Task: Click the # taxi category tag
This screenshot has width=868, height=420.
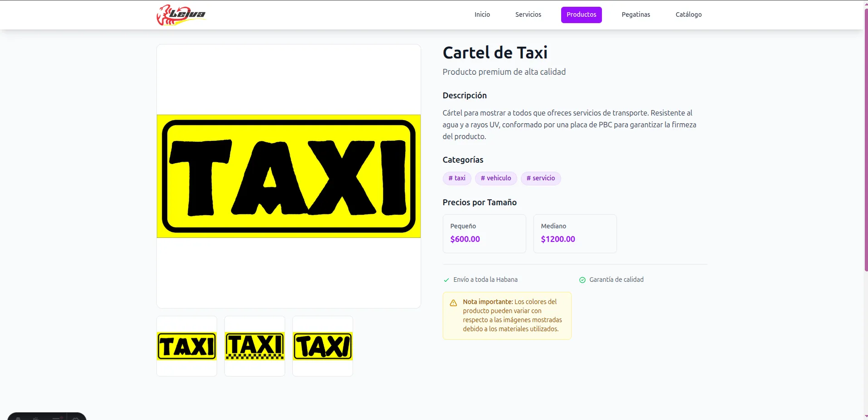Action: point(457,178)
